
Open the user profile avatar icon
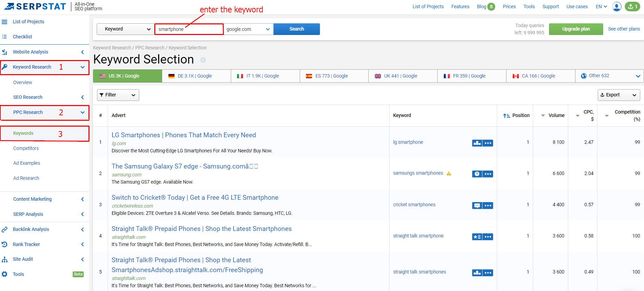617,7
